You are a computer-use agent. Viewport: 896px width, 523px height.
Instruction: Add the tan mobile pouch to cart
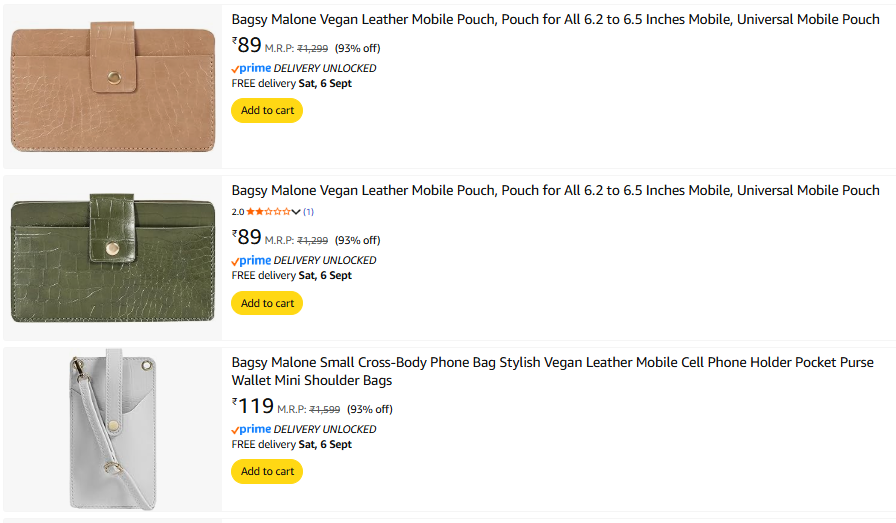coord(267,110)
